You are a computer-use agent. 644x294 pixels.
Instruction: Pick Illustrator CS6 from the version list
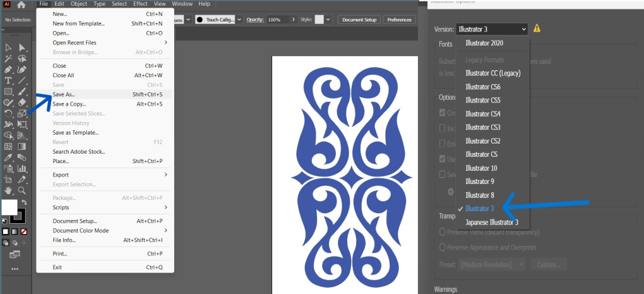click(x=482, y=87)
